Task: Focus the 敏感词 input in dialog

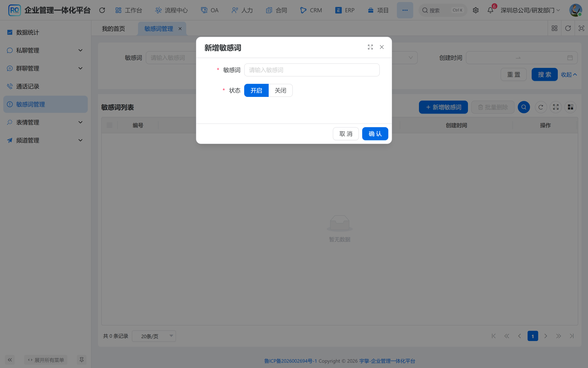Action: point(312,70)
